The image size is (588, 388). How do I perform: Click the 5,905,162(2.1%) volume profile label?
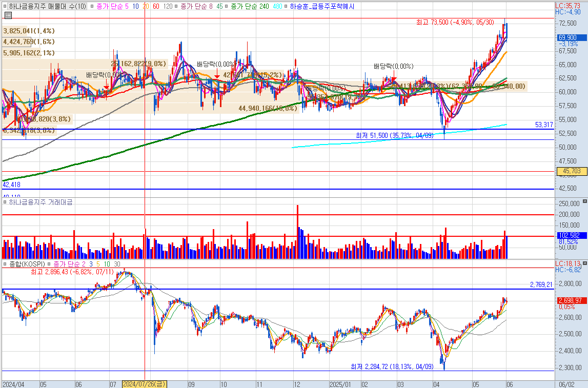[x=29, y=53]
